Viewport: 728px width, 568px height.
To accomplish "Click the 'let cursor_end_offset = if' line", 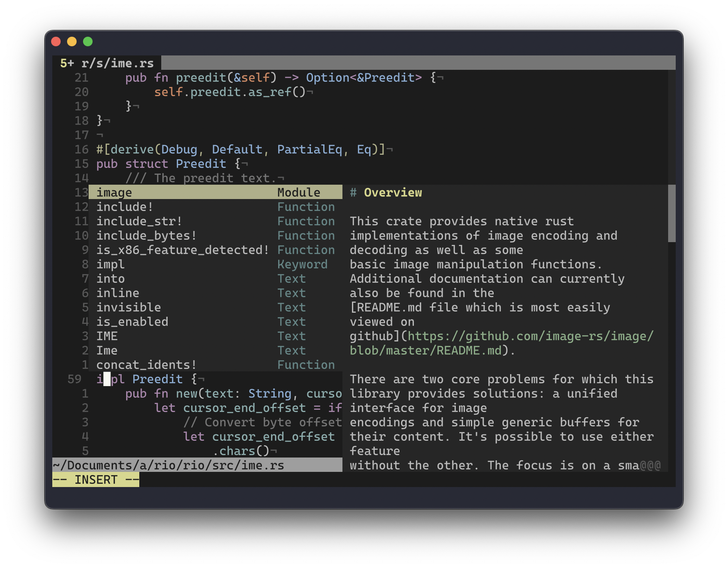I will click(248, 408).
